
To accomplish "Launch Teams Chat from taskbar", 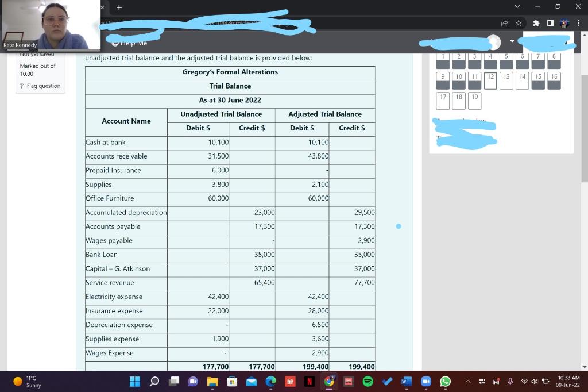I will pyautogui.click(x=193, y=382).
